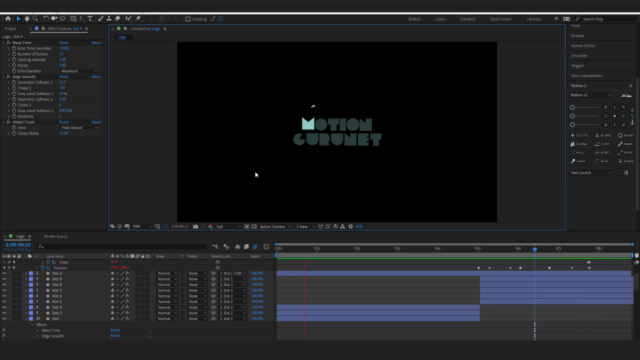Toggle Echo Time stopwatch in Effect Controls

point(14,48)
